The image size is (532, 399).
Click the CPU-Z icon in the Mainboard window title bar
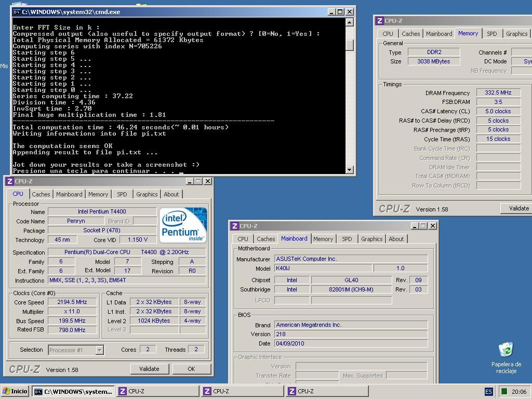(235, 226)
